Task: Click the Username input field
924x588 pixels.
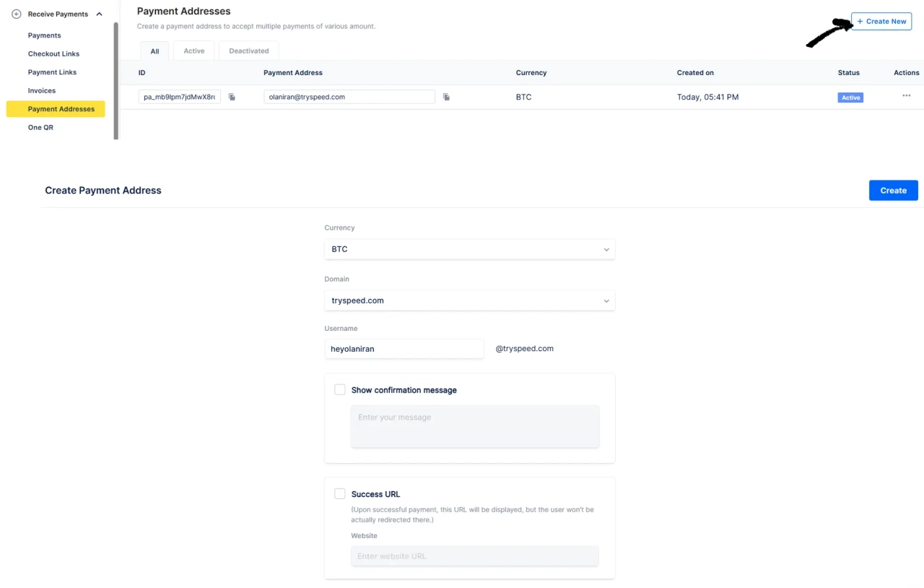Action: (404, 348)
